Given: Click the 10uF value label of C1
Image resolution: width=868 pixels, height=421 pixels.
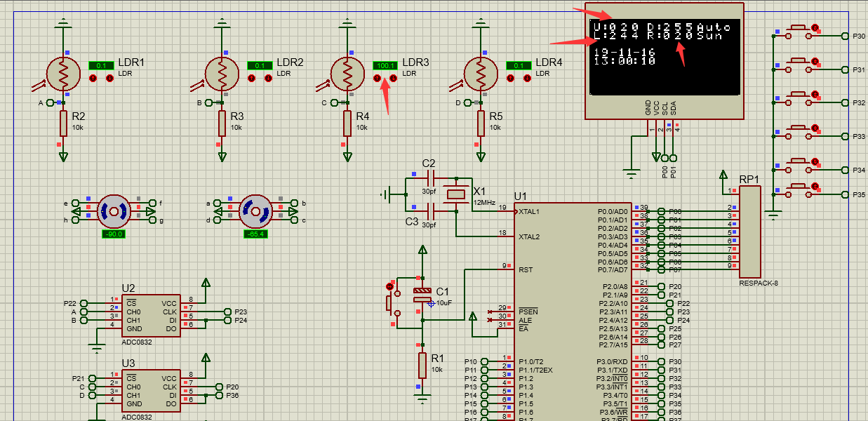Looking at the screenshot, I should [x=444, y=303].
